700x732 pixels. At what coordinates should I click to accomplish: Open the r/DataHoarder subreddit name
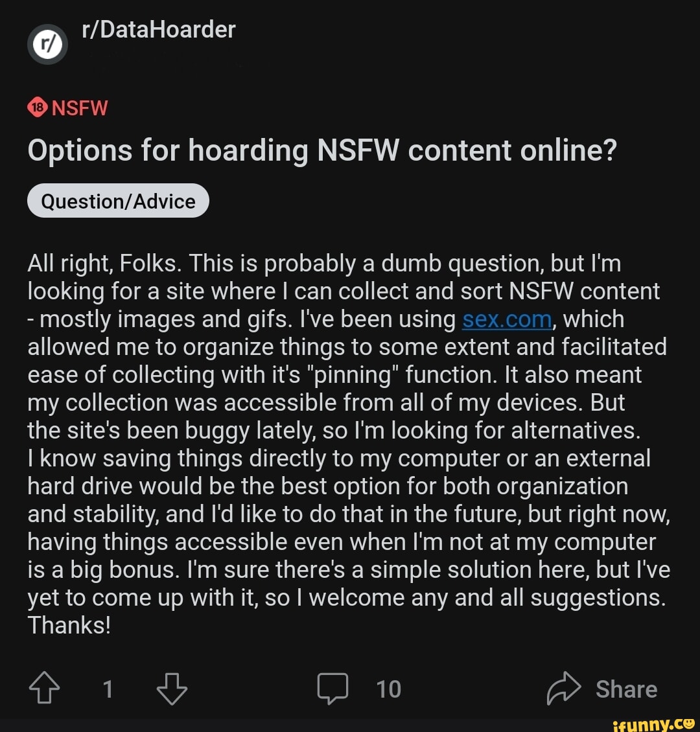(159, 30)
